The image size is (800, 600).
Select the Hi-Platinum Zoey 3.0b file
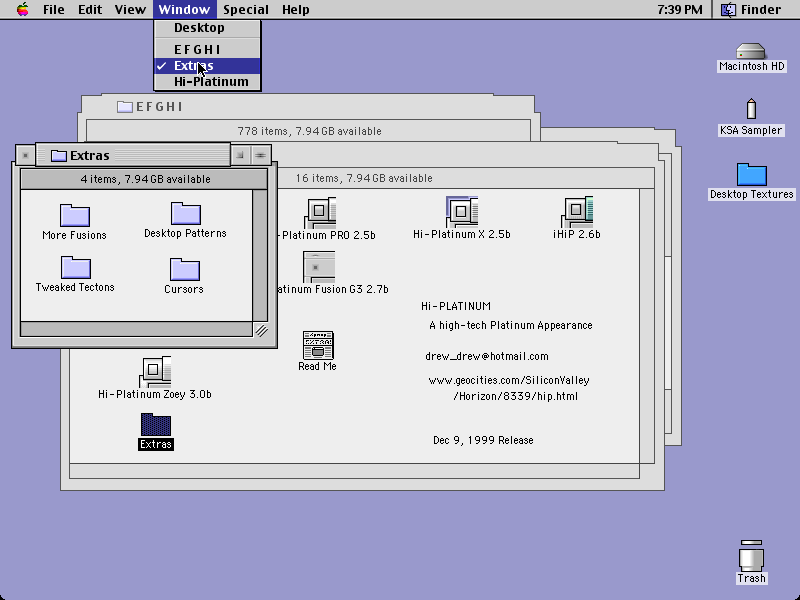pos(155,372)
